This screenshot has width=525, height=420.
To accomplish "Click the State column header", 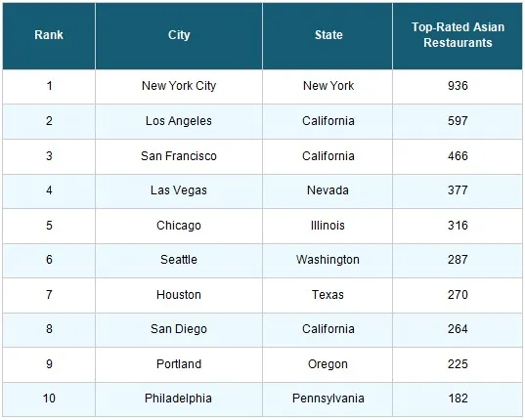I will pos(328,35).
